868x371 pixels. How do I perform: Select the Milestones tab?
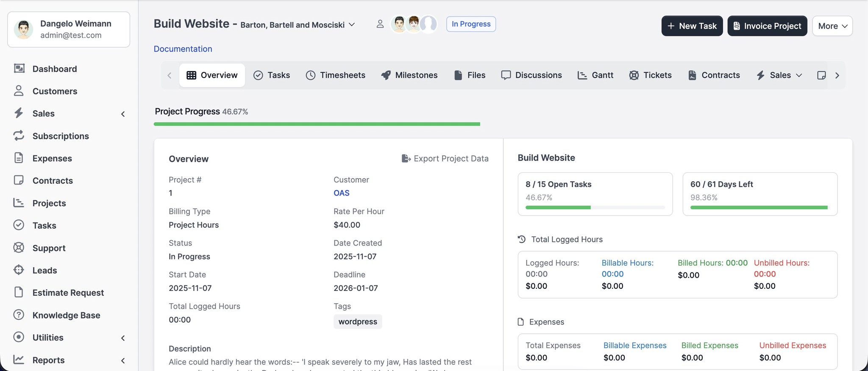409,75
